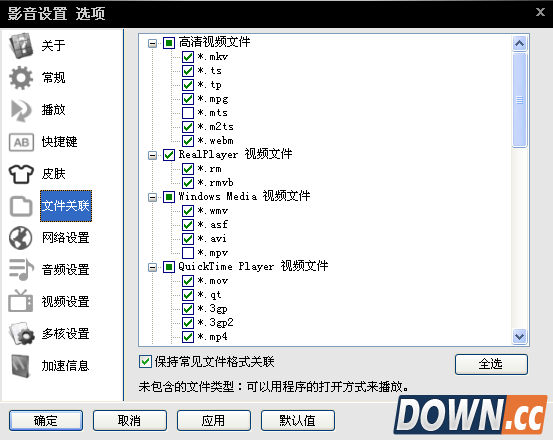Confirm with the 确定 button
The width and height of the screenshot is (553, 440).
(x=46, y=420)
